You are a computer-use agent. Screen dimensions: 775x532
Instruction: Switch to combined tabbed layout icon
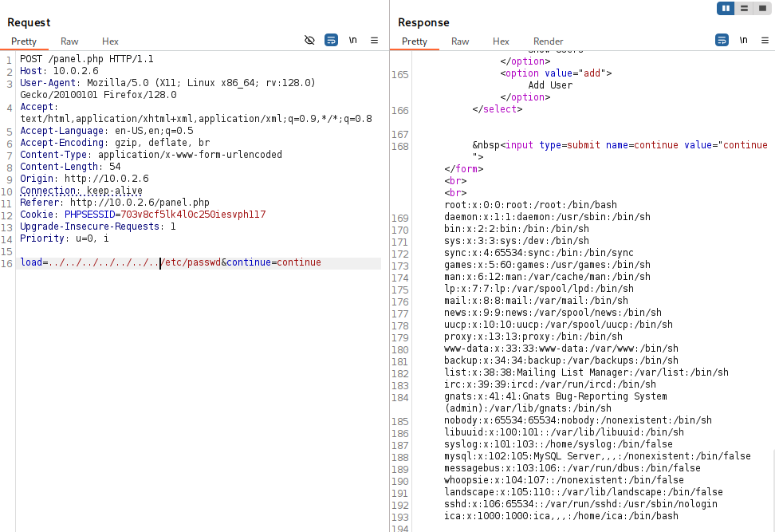click(762, 8)
